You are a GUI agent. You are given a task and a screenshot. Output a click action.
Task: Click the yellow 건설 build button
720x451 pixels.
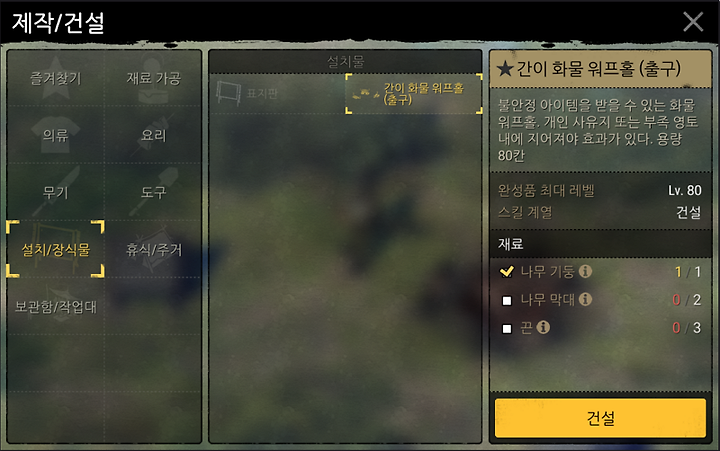click(x=600, y=418)
